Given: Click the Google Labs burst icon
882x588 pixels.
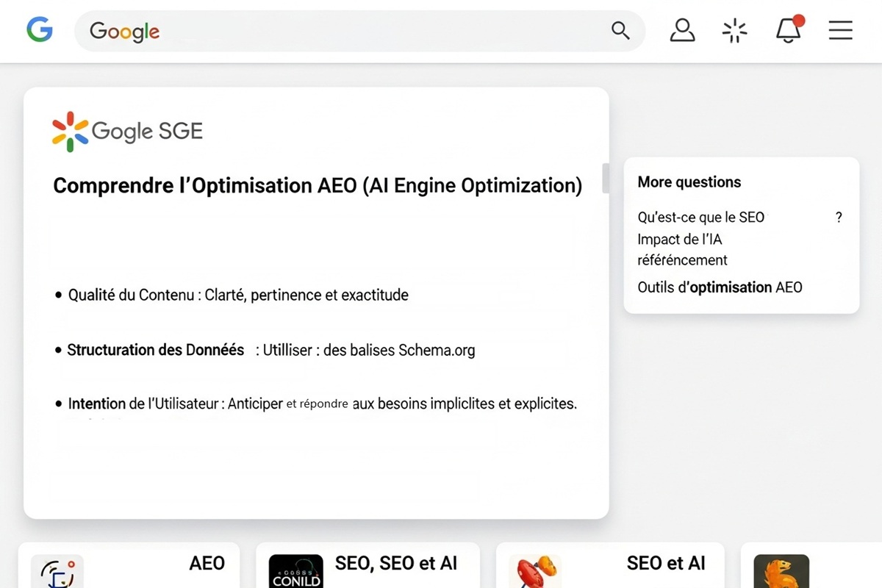Looking at the screenshot, I should pos(735,31).
